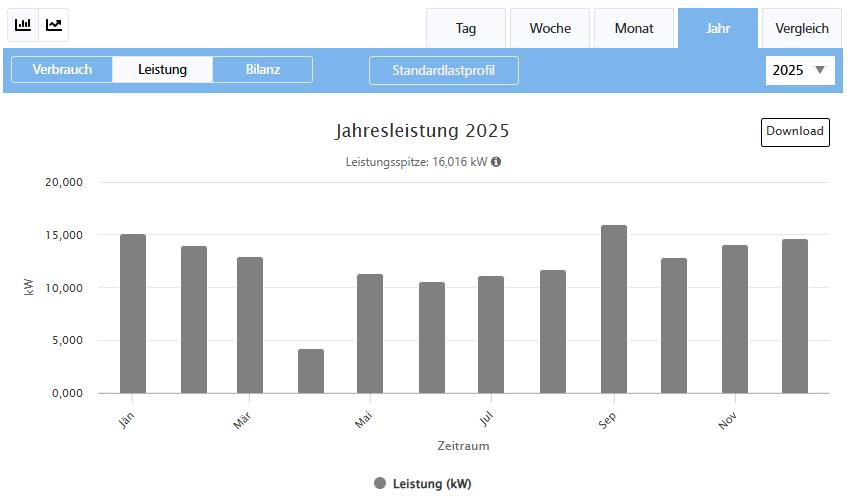Click the Leistung (kW) legend label
This screenshot has width=852, height=498.
pyautogui.click(x=432, y=483)
